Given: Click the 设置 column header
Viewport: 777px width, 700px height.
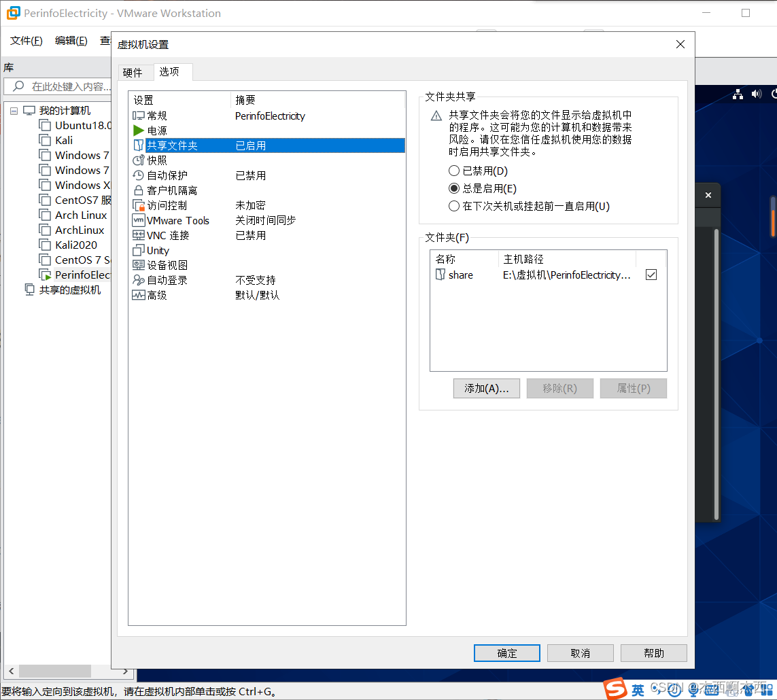Looking at the screenshot, I should click(x=179, y=100).
